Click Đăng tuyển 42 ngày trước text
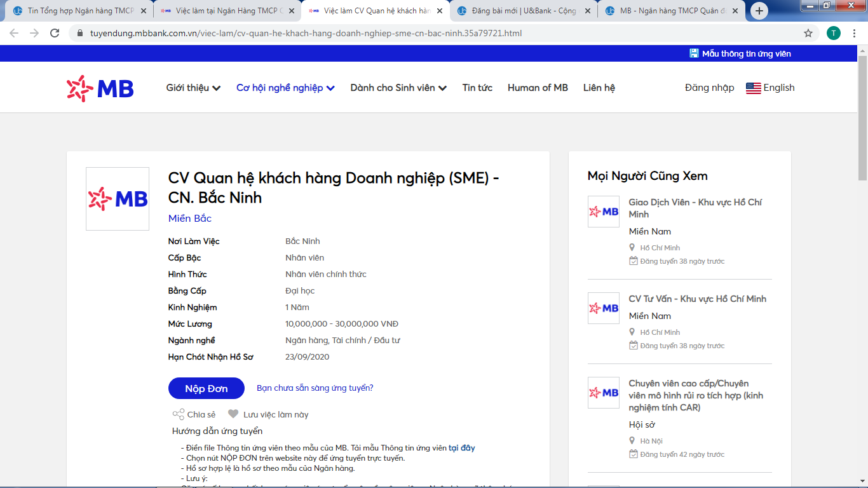Viewport: 868px width, 488px height. [682, 454]
